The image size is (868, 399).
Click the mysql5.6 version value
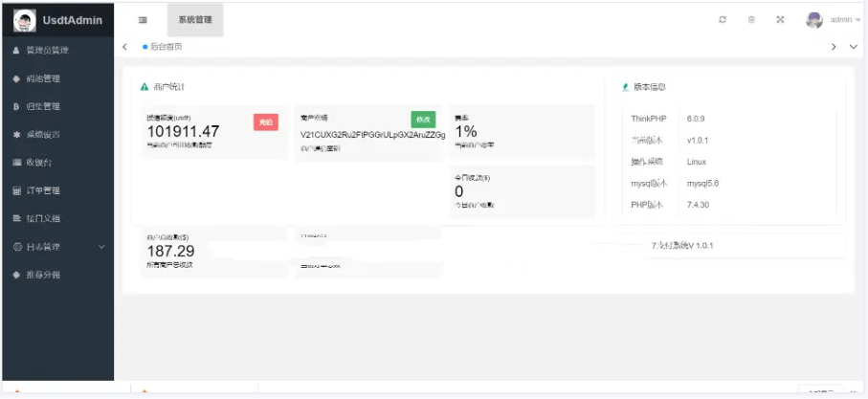(702, 183)
